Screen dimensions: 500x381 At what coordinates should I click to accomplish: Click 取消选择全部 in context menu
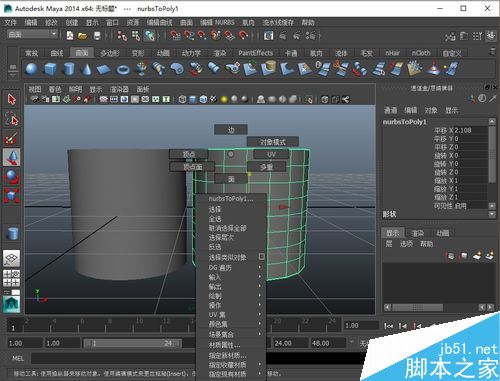(227, 228)
